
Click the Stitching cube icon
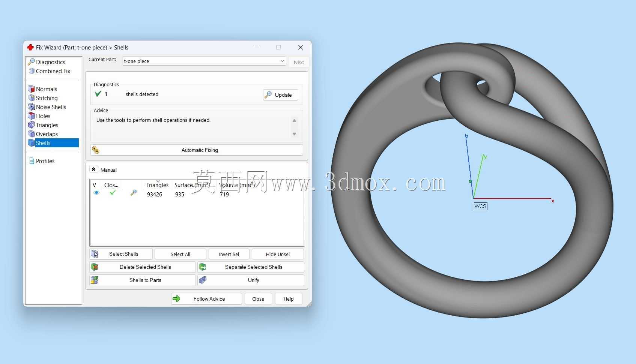32,98
